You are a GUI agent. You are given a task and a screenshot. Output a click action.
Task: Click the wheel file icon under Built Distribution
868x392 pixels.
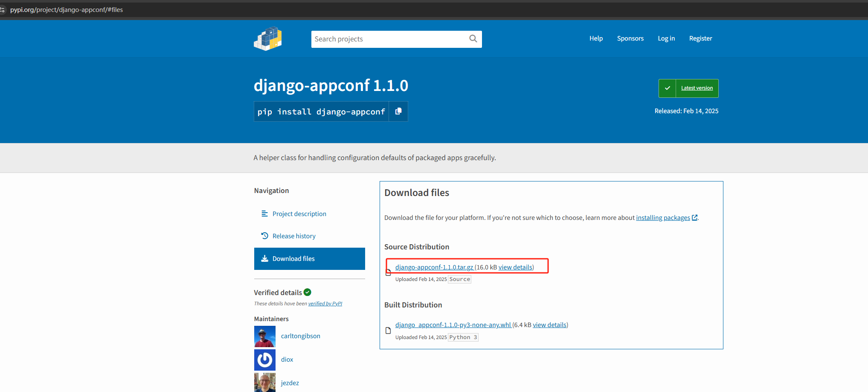coord(388,331)
